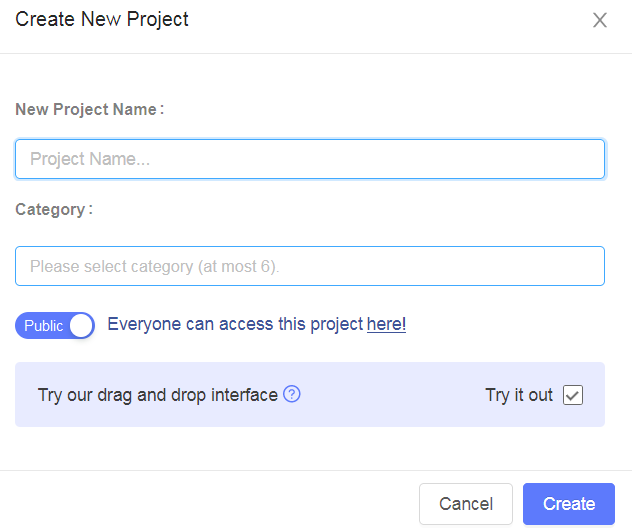Image resolution: width=632 pixels, height=529 pixels.
Task: Focus the Project Name input field
Action: pos(310,159)
